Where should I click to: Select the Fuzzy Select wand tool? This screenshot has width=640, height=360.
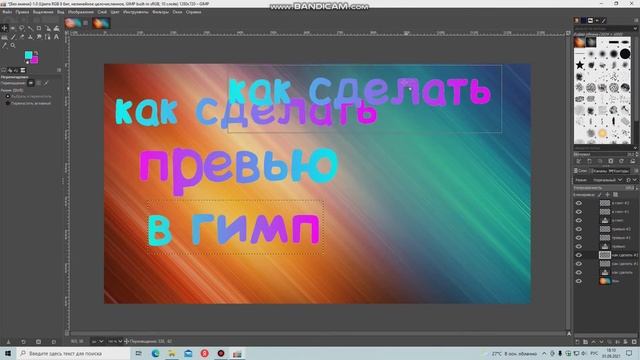tap(30, 28)
